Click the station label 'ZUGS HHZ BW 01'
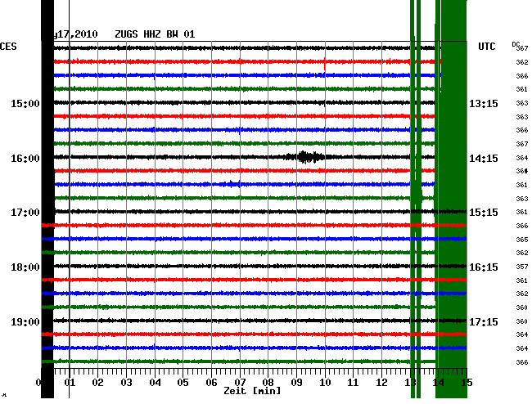 tap(155, 34)
